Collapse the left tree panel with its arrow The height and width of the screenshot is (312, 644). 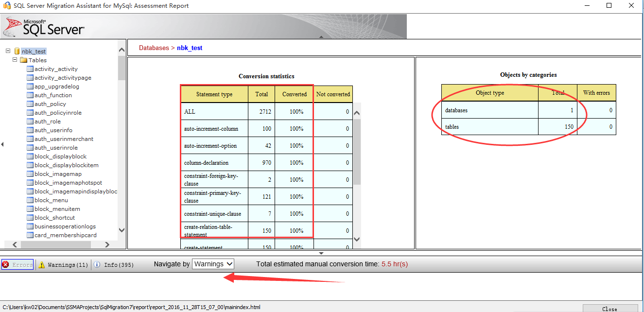pyautogui.click(x=2, y=144)
